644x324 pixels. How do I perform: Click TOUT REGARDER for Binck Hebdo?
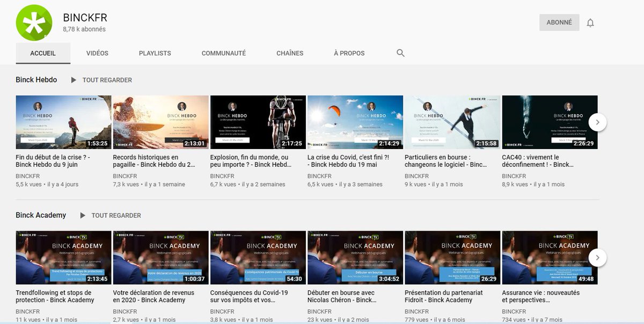107,80
